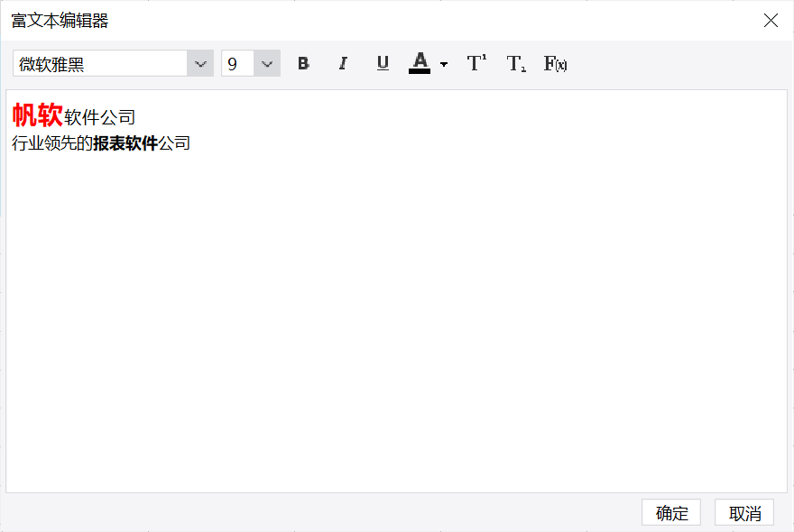Apply the black font color A icon
The image size is (794, 532).
[420, 63]
